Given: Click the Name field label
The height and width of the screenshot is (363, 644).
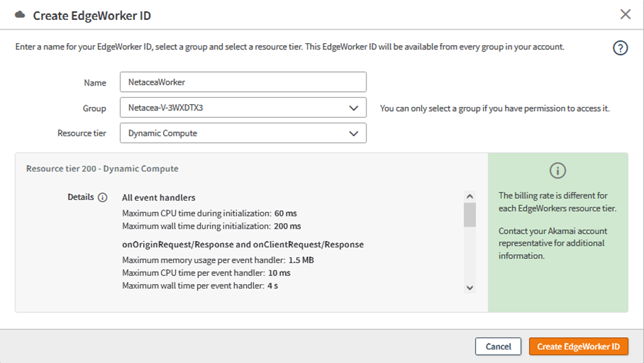Looking at the screenshot, I should (95, 83).
